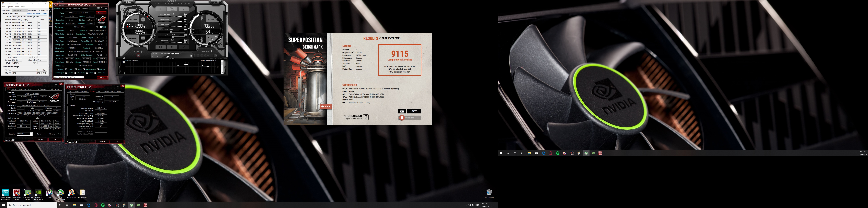Viewport: 868px width, 208px height.
Task: Refresh the GPU-Z readings
Action: (102, 8)
